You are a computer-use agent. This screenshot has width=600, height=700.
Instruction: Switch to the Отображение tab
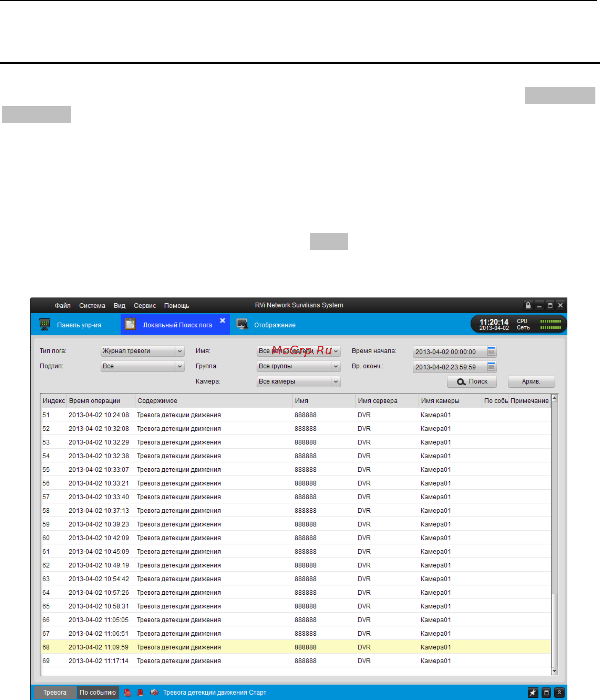click(274, 325)
